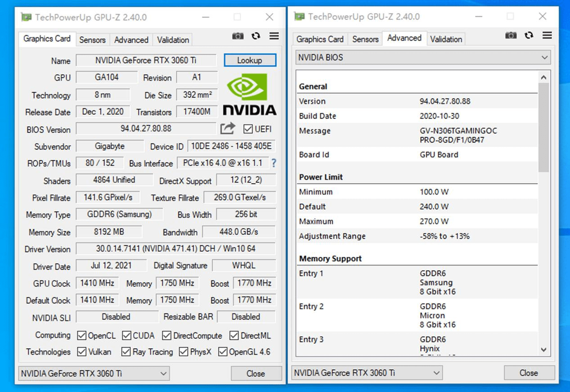The height and width of the screenshot is (392, 570).
Task: Click the screenshot camera icon in left window
Action: pos(238,36)
